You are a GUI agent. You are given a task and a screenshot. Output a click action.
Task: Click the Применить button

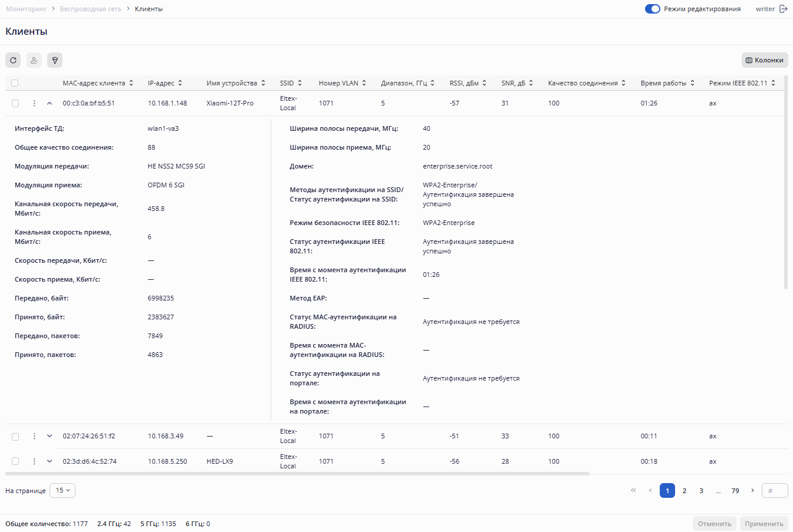click(x=764, y=524)
